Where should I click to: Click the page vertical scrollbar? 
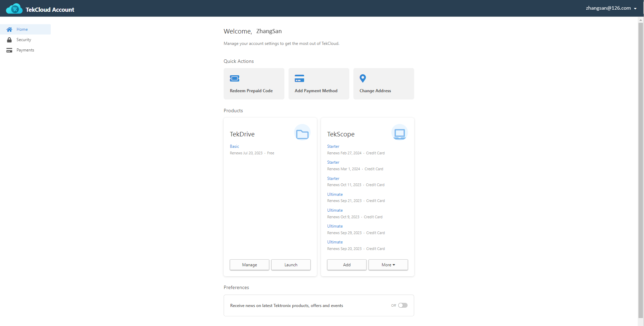point(641,170)
